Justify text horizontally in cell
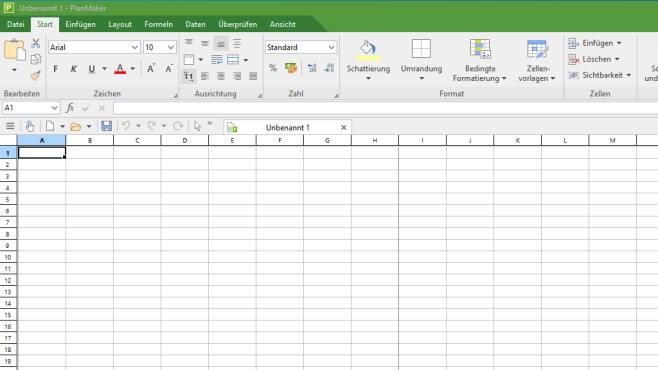This screenshot has height=370, width=658. (253, 76)
